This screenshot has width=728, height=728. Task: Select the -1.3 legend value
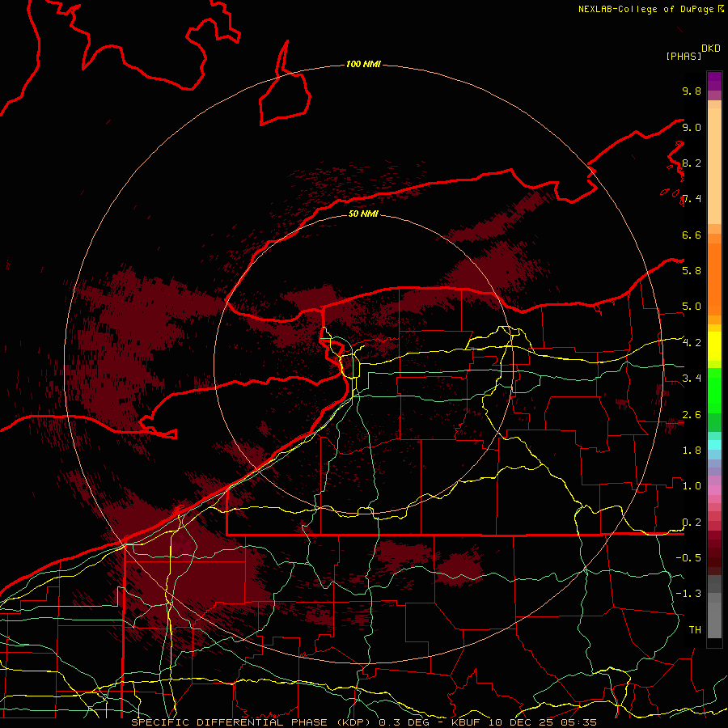pyautogui.click(x=688, y=594)
